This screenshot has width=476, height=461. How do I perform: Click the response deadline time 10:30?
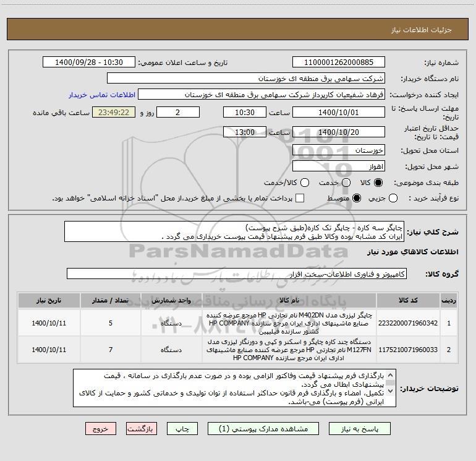[x=245, y=112]
